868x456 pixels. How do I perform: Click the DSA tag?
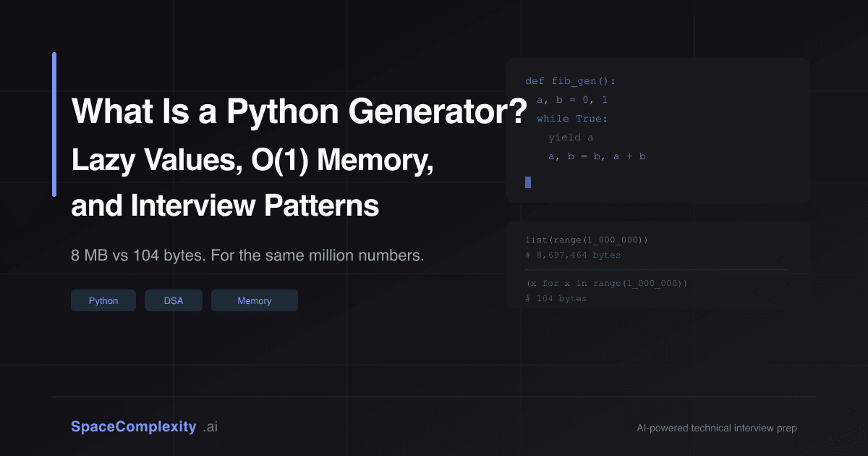[174, 300]
